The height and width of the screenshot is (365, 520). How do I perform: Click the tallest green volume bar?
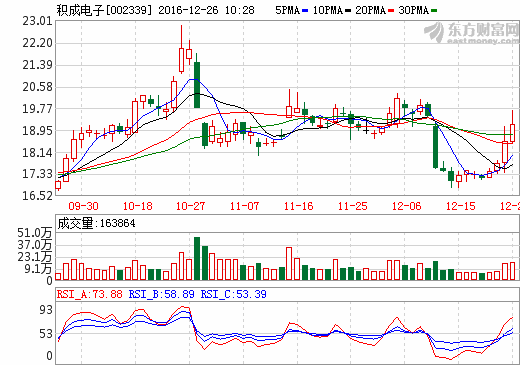coord(197,258)
